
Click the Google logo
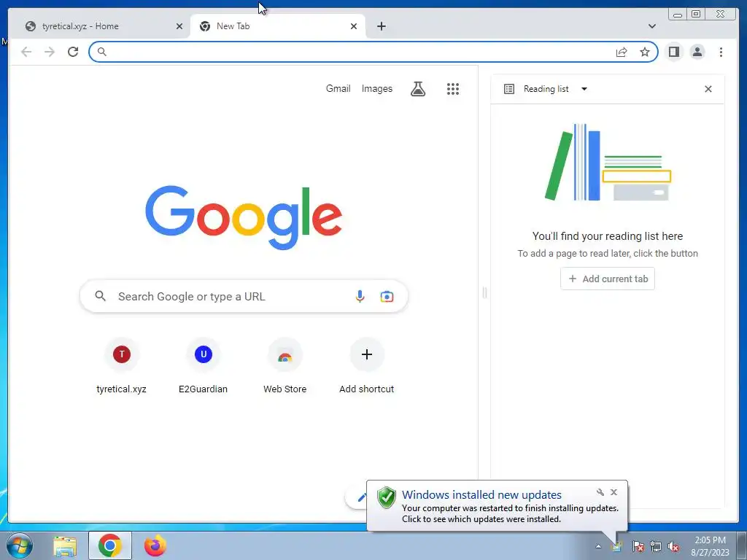tap(244, 217)
